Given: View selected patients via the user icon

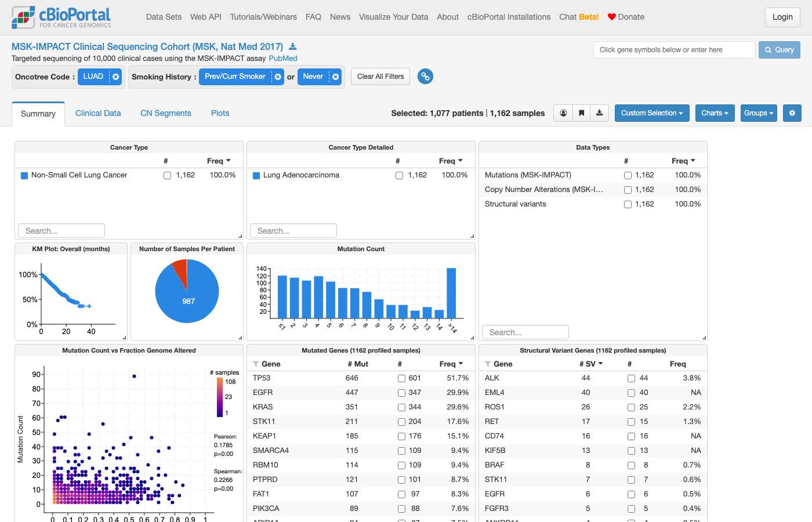Looking at the screenshot, I should point(563,113).
